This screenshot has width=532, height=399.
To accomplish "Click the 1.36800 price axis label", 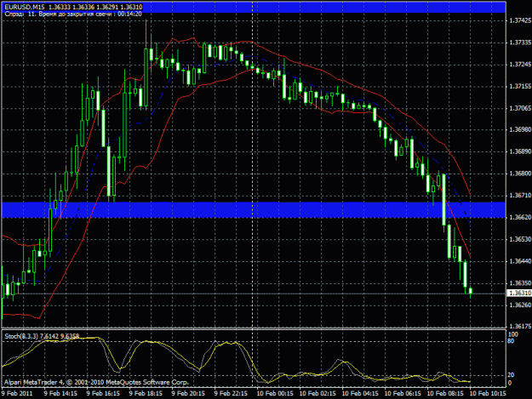I will (520, 174).
